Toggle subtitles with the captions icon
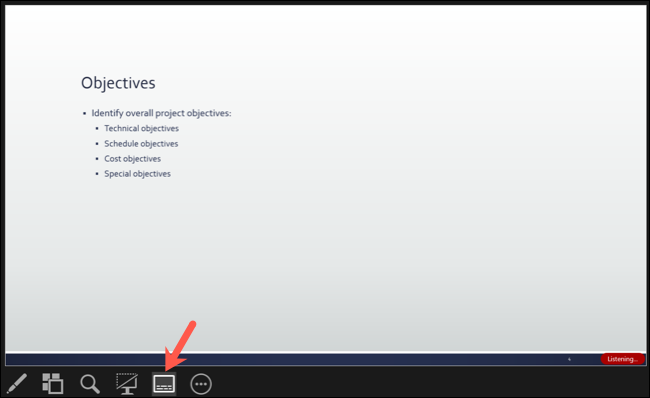The height and width of the screenshot is (398, 650). [x=164, y=384]
